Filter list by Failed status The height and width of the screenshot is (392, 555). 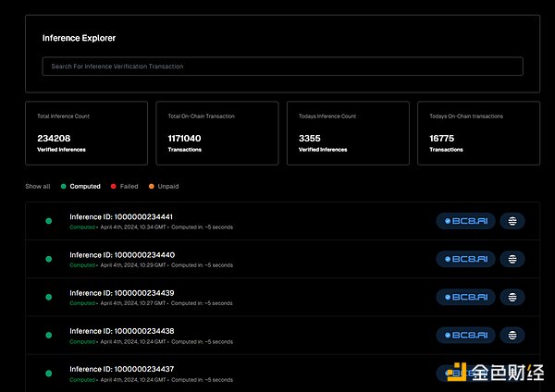[124, 187]
